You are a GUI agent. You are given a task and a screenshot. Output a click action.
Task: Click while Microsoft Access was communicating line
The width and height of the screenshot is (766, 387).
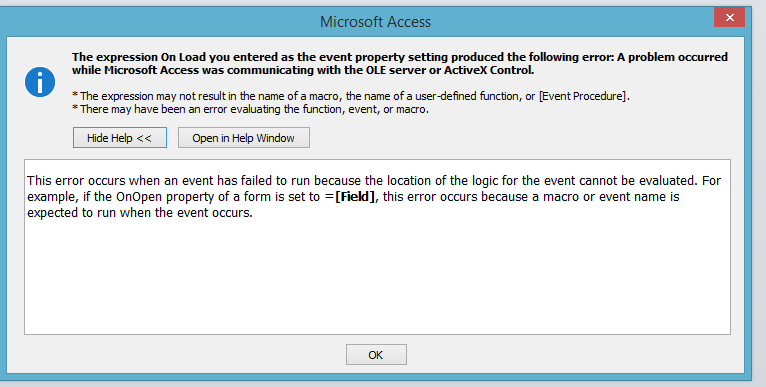click(303, 70)
